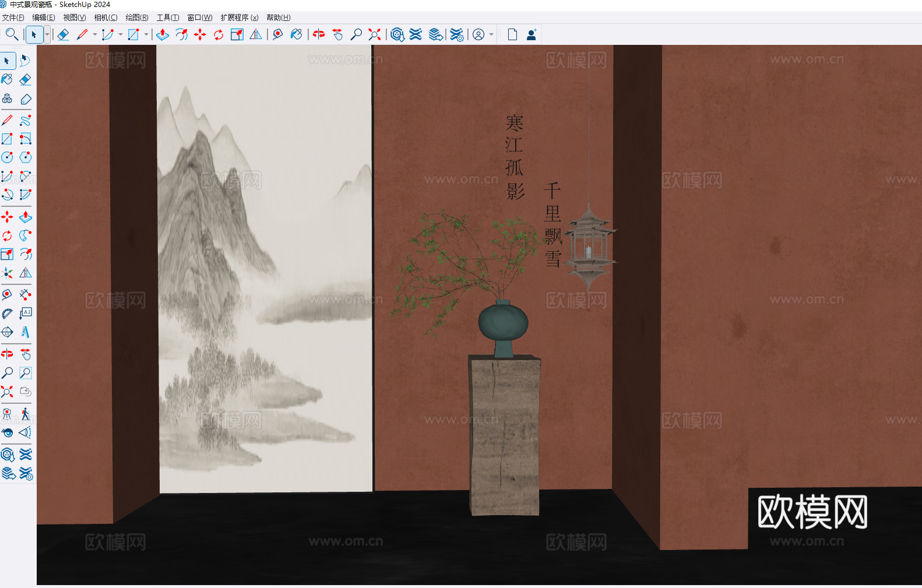
Task: Activate the Walk tool
Action: point(25,414)
